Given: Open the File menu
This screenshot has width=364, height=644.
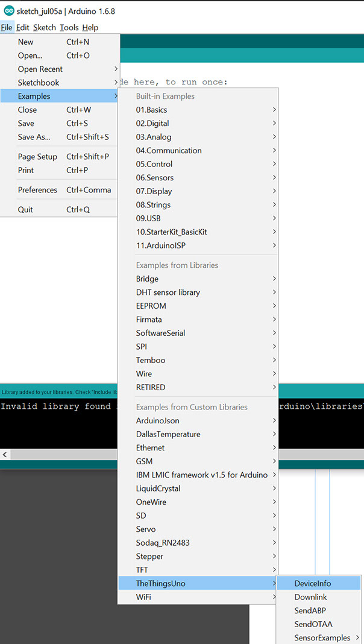Looking at the screenshot, I should coord(7,28).
